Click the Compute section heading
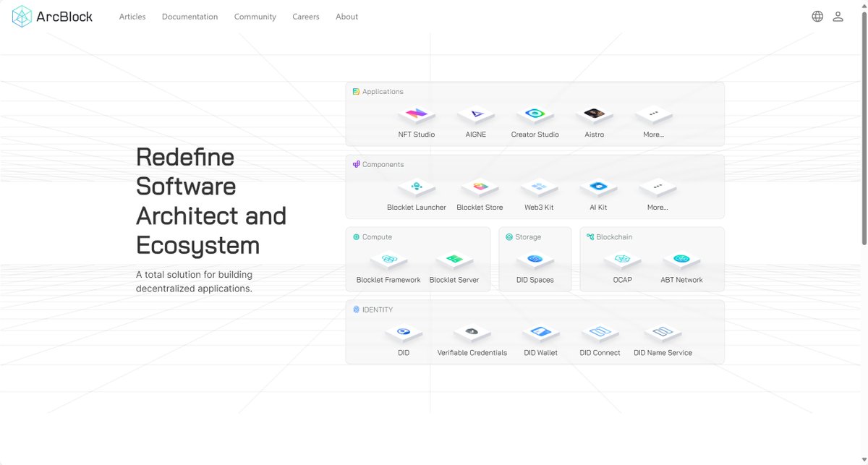 (x=372, y=237)
